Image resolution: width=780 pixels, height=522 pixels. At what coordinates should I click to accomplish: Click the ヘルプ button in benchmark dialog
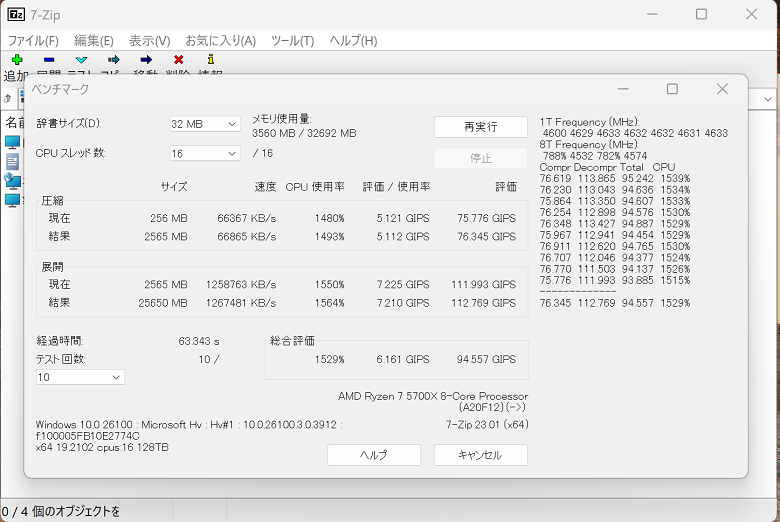[x=374, y=455]
